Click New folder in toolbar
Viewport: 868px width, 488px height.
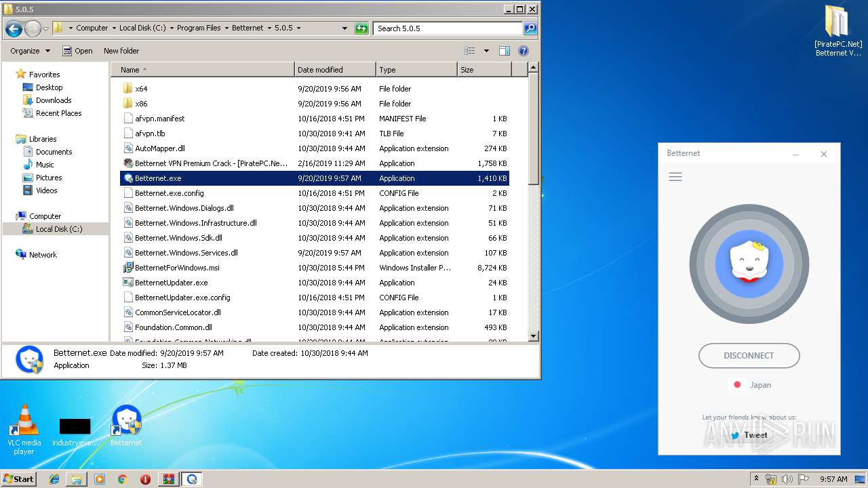tap(121, 51)
